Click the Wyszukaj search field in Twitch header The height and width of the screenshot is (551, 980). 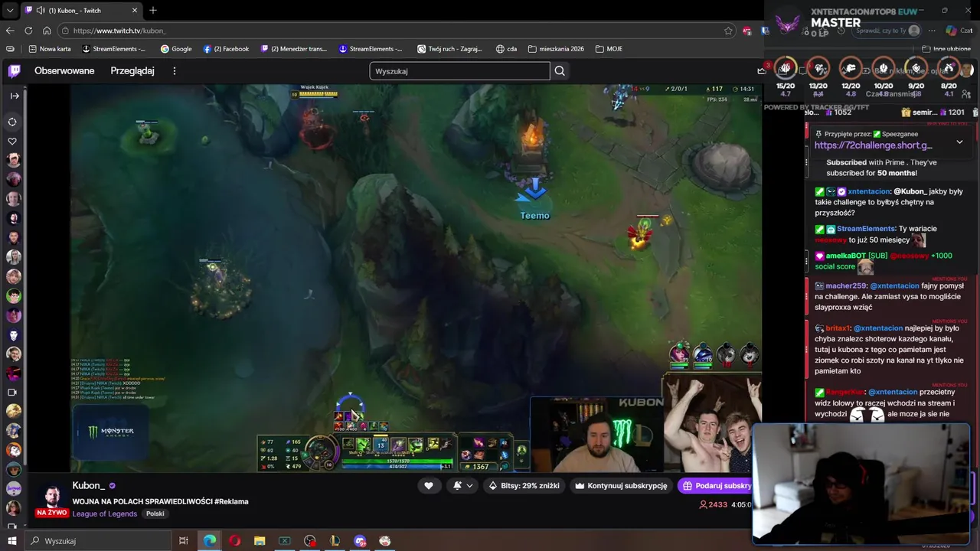click(459, 71)
